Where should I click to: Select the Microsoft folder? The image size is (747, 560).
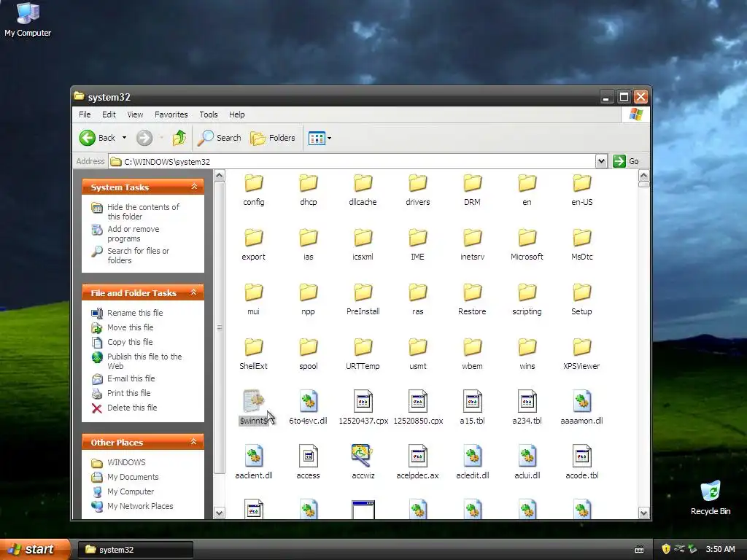click(x=527, y=244)
